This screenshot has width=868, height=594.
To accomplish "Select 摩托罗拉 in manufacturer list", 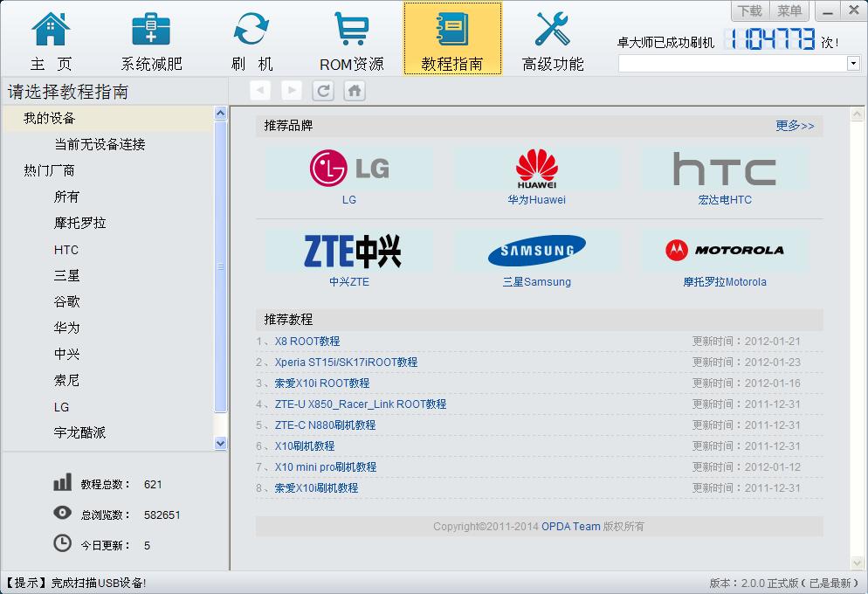I will [x=79, y=223].
